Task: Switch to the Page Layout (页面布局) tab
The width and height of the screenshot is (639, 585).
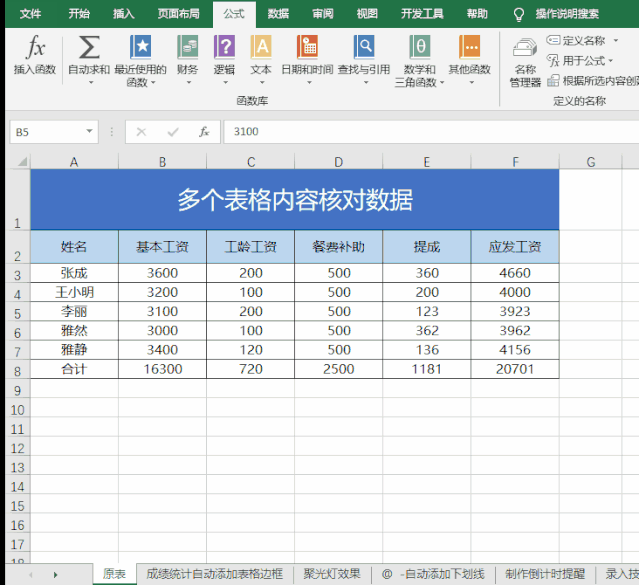Action: coord(178,14)
